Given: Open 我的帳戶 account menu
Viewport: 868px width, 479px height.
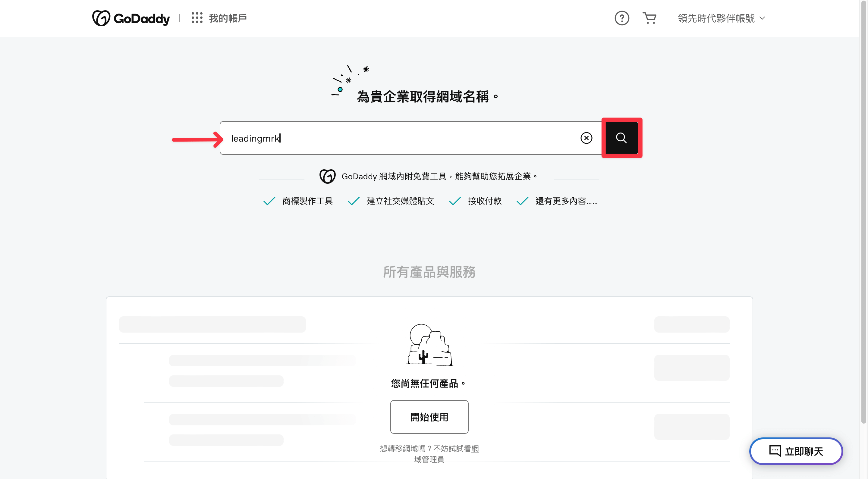Looking at the screenshot, I should (x=228, y=18).
